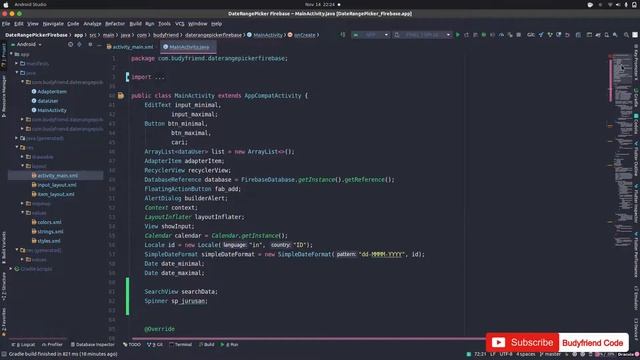Click the scroll-from-source target icon in Project panel
Screen dimensions: 640x360
71,44
